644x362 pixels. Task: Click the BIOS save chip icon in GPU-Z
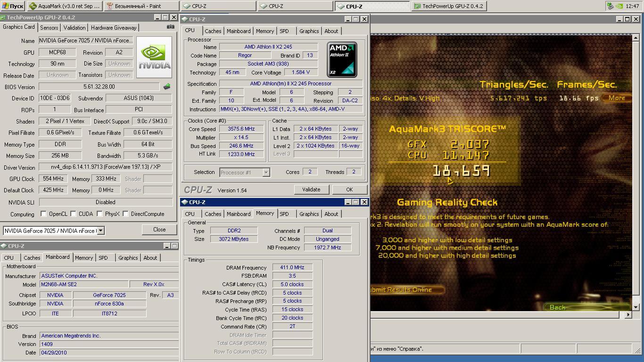click(x=167, y=87)
